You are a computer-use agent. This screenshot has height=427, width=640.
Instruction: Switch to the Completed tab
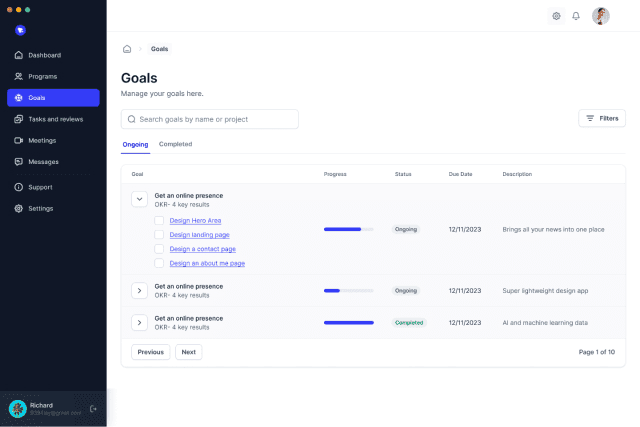(175, 144)
